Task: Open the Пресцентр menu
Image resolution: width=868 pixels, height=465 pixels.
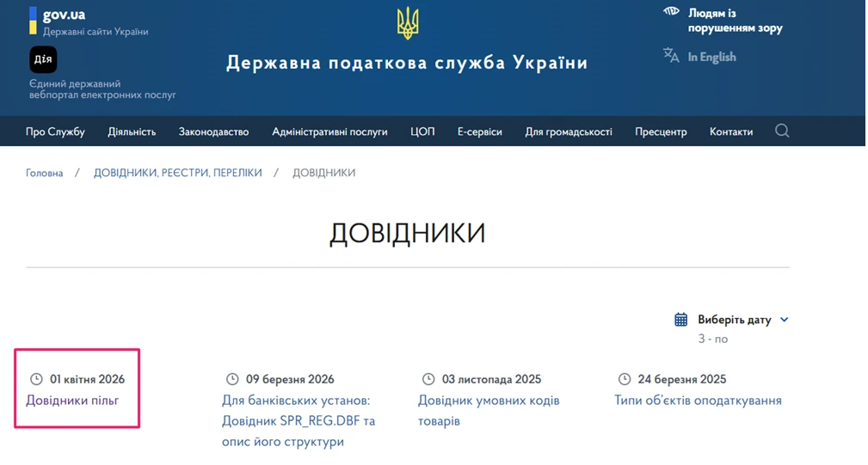Action: pos(661,132)
